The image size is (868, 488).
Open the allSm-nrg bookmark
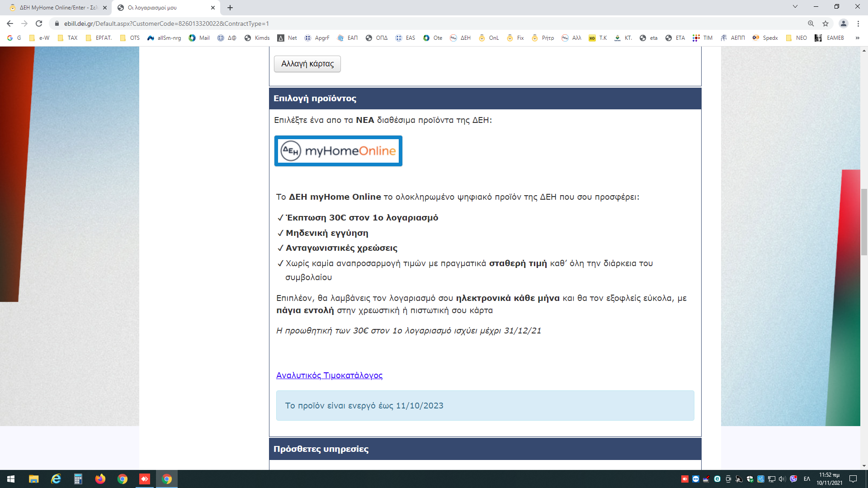(164, 38)
